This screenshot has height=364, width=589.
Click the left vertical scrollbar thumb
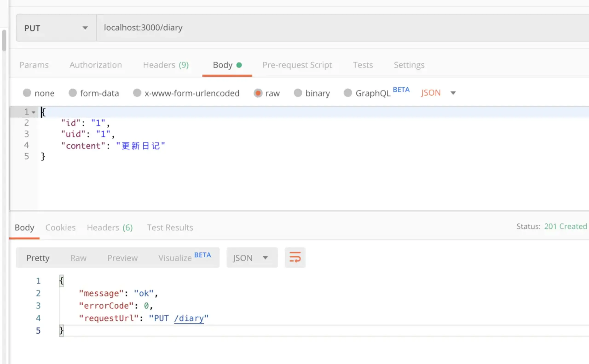pos(4,40)
